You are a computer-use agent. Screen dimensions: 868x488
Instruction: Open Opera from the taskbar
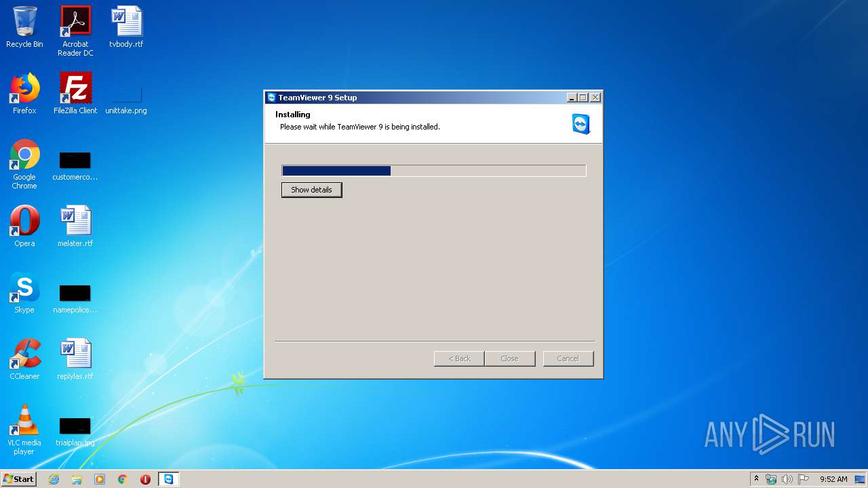145,479
